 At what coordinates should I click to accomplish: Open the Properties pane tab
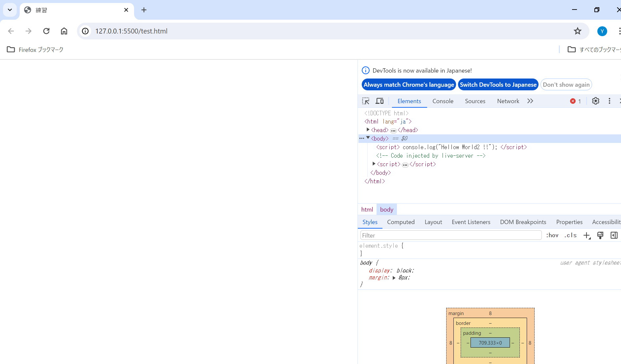point(569,222)
